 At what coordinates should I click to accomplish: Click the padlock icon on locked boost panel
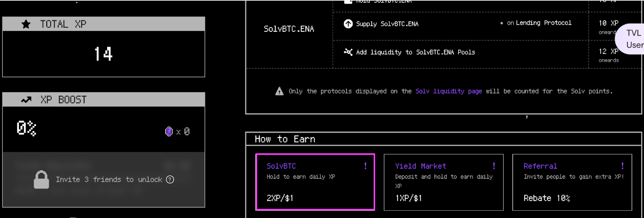coord(41,180)
